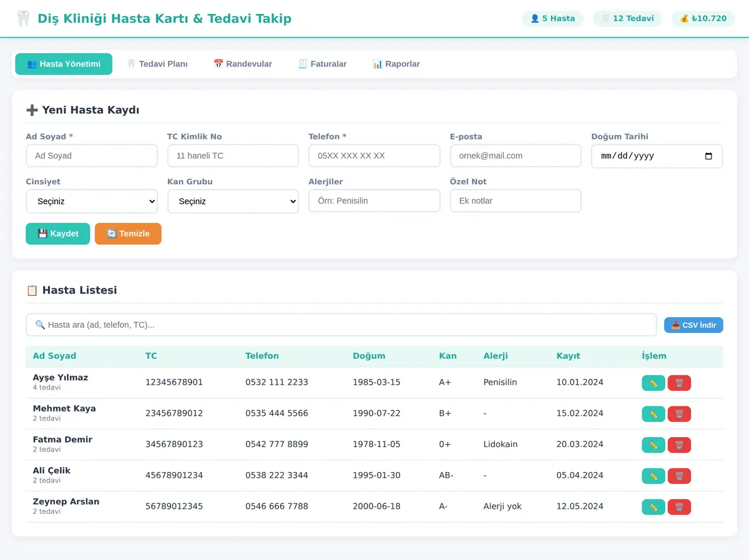Click the Temizle button
The width and height of the screenshot is (749, 560).
[128, 233]
